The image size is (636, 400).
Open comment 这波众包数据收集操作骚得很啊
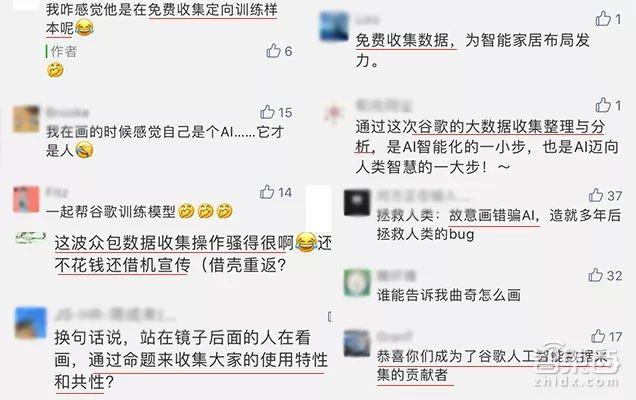click(x=174, y=243)
